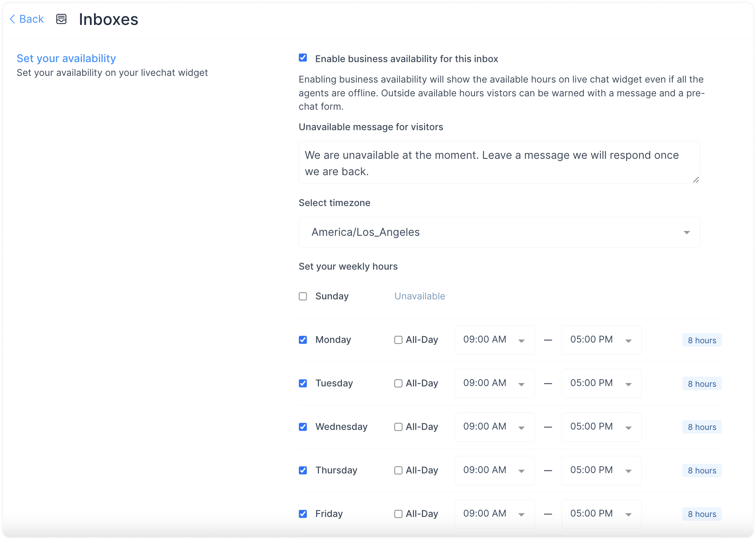Image resolution: width=756 pixels, height=540 pixels.
Task: Uncheck Enable business availability for this inbox
Action: coord(303,58)
